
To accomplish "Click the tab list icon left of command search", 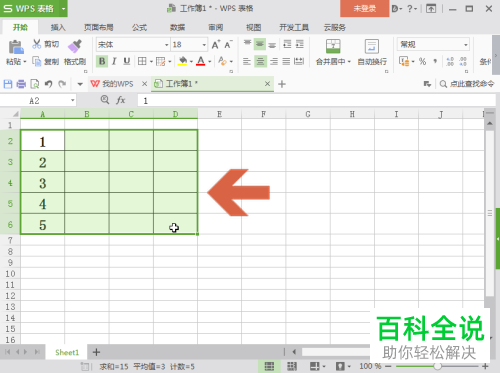I will point(427,84).
